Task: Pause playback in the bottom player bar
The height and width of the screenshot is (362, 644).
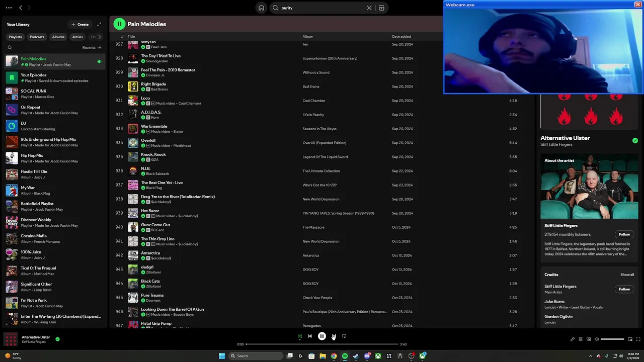Action: [322, 336]
